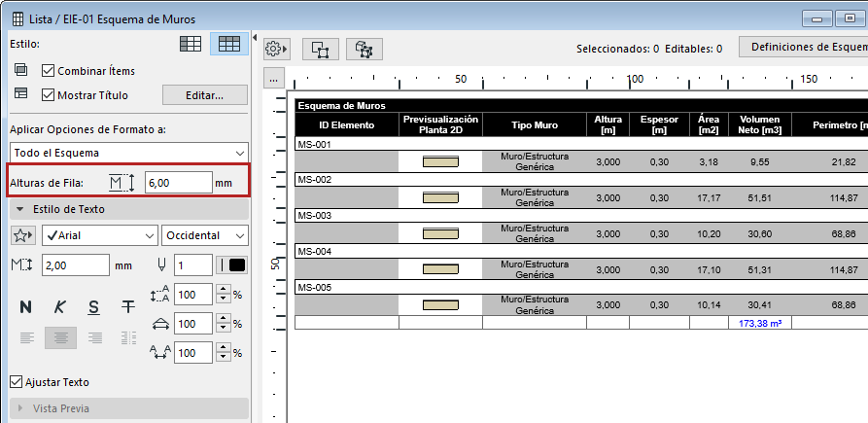Click the ellipsis button above the ruler
The image size is (868, 423).
point(272,79)
